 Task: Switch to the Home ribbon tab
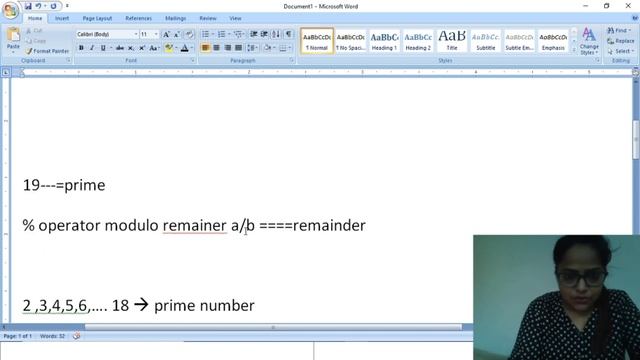(35, 18)
